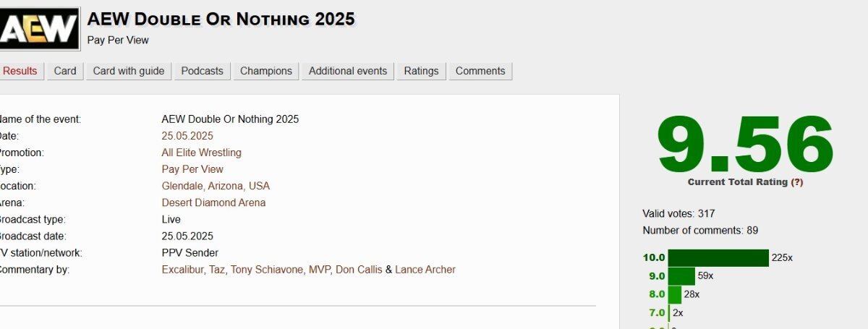868x329 pixels.
Task: Click the Pay Per View type link
Action: coord(192,169)
